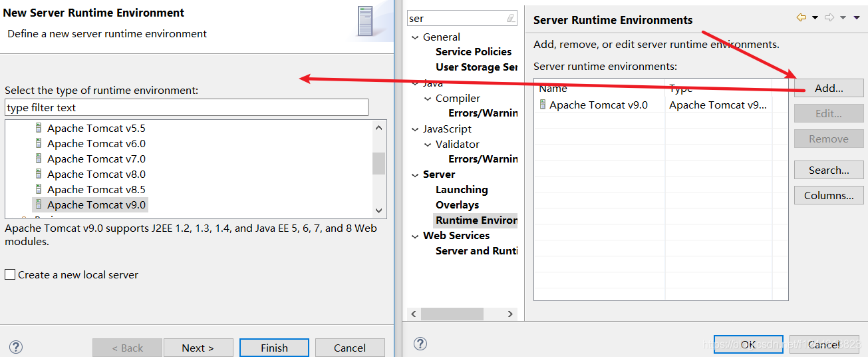Select Apache Tomcat v6.0 runtime type
This screenshot has height=357, width=868.
point(96,143)
